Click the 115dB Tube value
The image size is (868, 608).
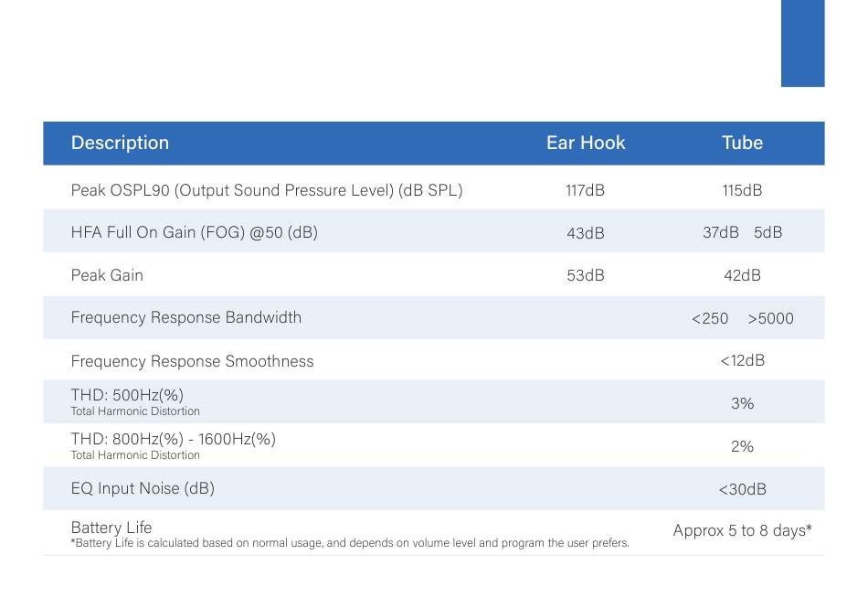click(x=742, y=190)
